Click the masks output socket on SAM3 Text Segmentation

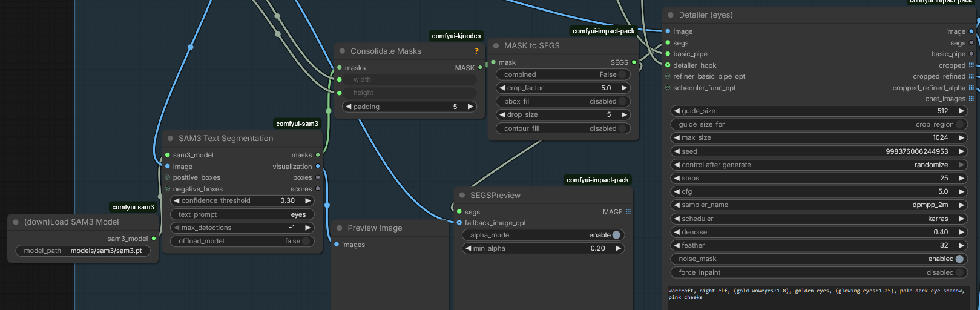pos(318,155)
